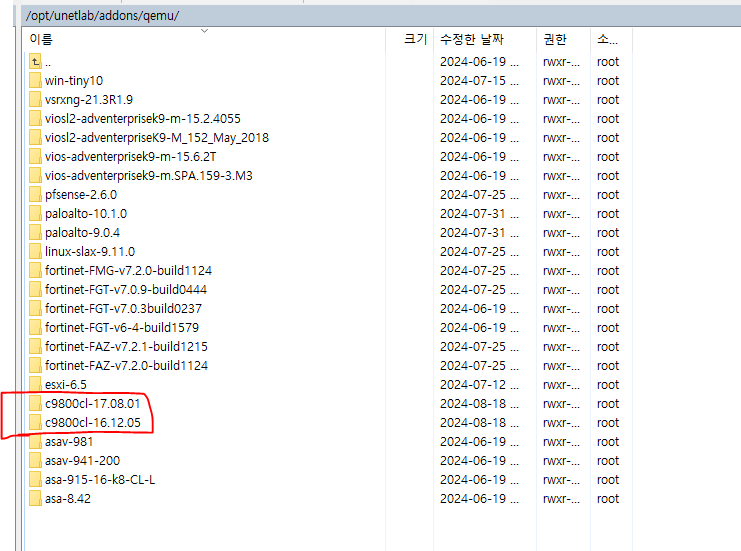Select the asa-8.42 folder name
This screenshot has height=551, width=741.
[x=68, y=499]
